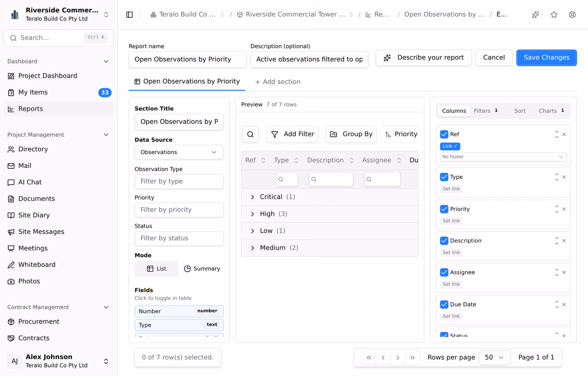Toggle the sidebar panel icon
This screenshot has height=376, width=588.
130,15
